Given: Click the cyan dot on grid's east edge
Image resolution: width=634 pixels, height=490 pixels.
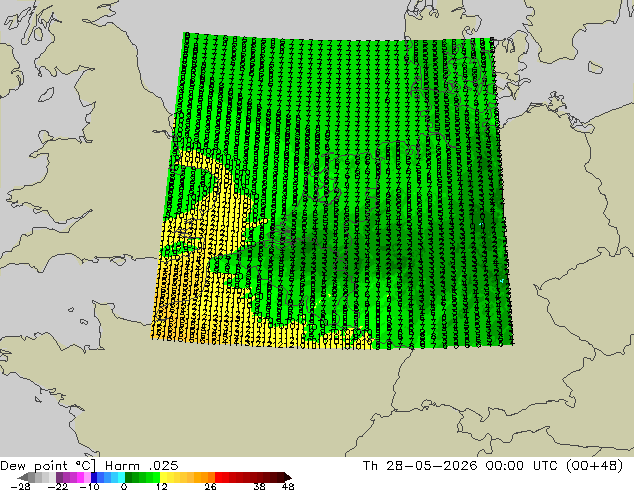Looking at the screenshot, I should (x=502, y=281).
